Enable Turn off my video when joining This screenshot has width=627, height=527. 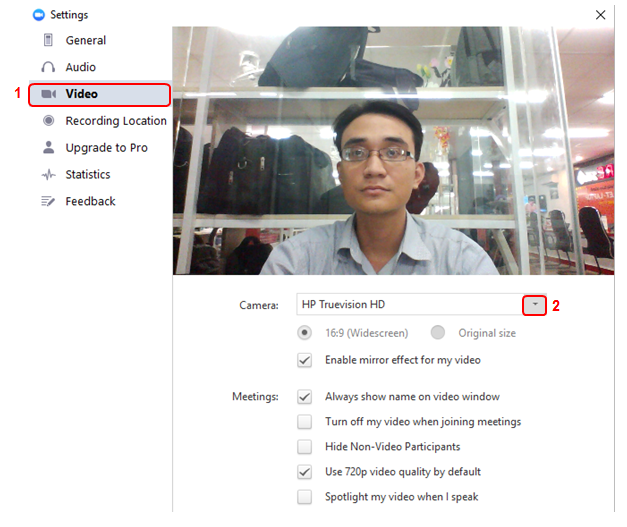tap(305, 422)
